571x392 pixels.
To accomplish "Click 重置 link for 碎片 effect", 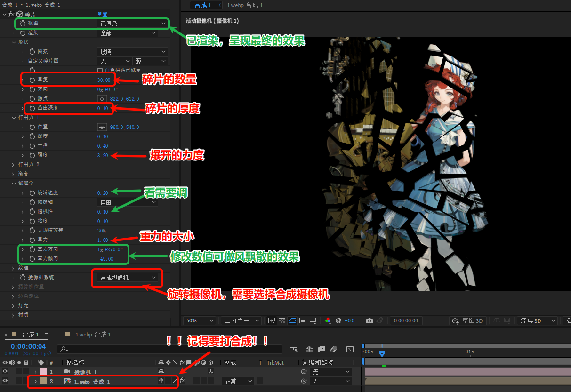I will [x=102, y=15].
